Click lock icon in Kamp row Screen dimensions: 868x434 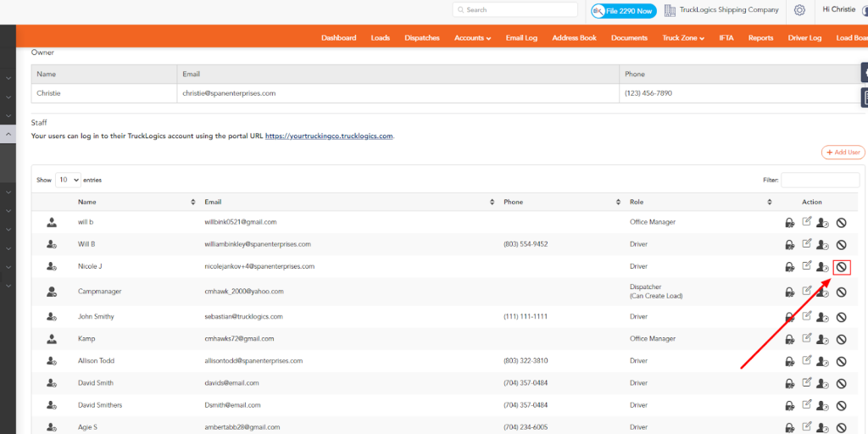(789, 339)
